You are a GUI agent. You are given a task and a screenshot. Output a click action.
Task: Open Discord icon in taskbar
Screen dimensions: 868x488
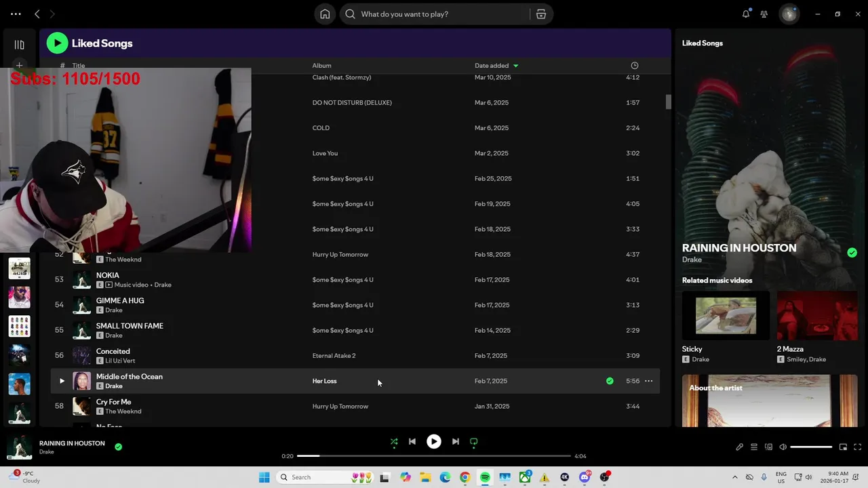click(x=585, y=477)
